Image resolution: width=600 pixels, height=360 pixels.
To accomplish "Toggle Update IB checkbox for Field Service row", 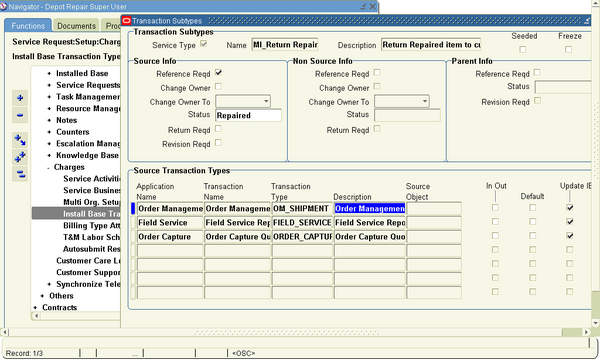I will point(570,222).
